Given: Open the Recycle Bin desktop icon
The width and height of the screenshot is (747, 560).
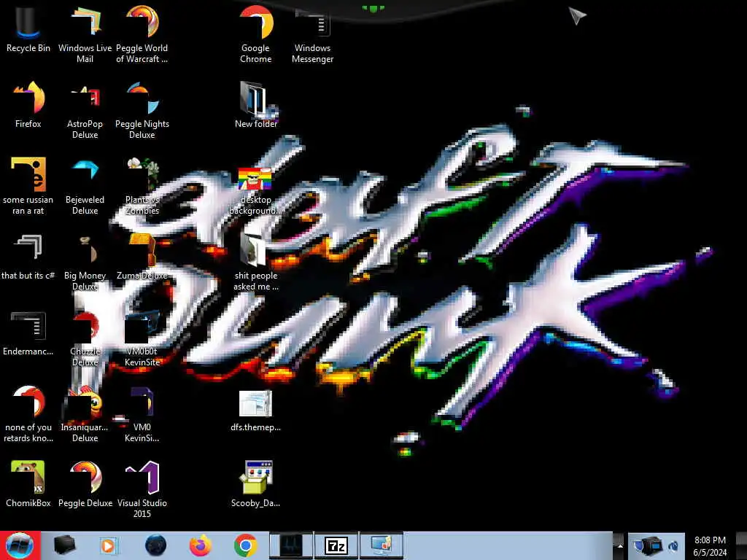Looking at the screenshot, I should click(x=28, y=31).
